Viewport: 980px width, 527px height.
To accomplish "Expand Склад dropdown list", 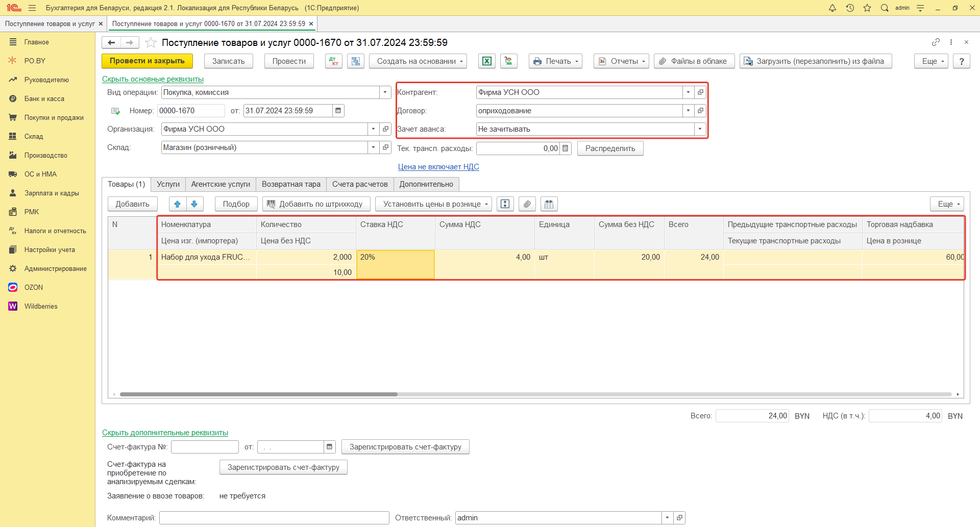I will pos(374,147).
